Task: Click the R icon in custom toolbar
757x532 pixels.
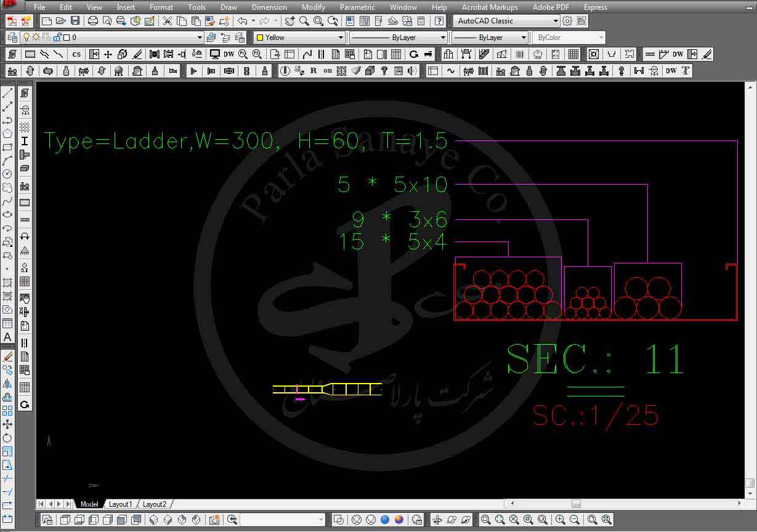Action: click(x=314, y=71)
